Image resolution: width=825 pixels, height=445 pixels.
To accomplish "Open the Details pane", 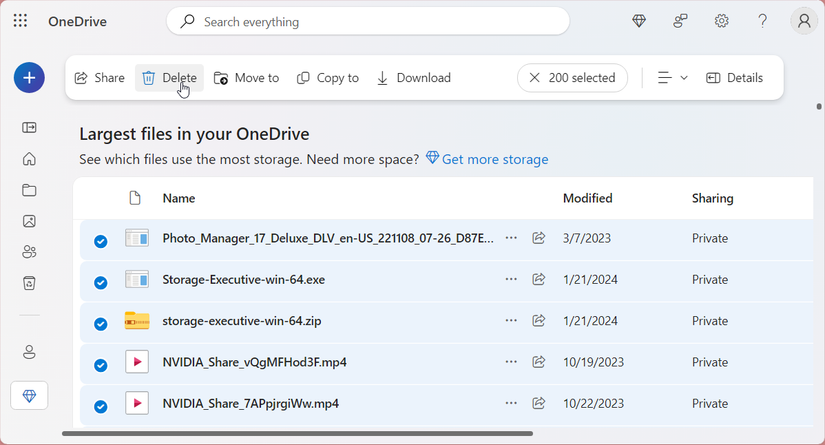I will (x=735, y=78).
